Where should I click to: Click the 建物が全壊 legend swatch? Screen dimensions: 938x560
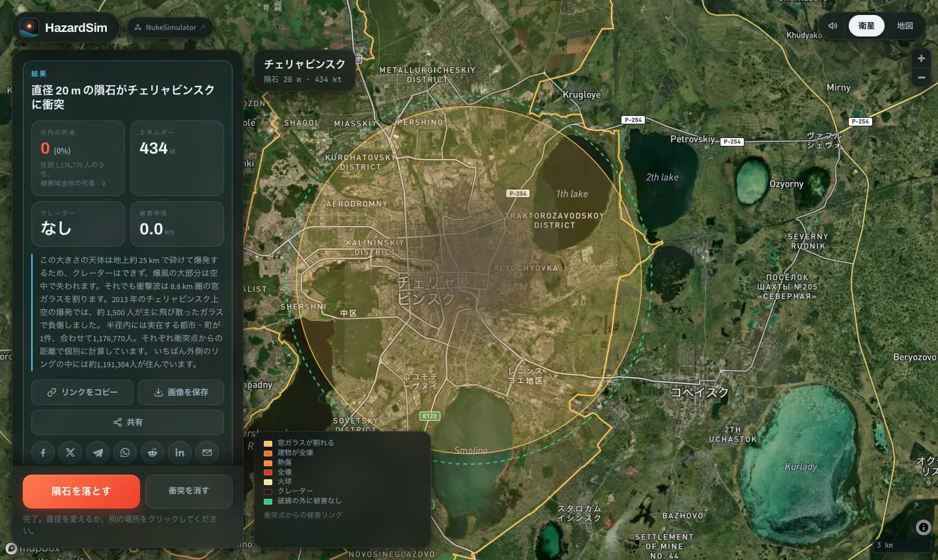coord(268,453)
